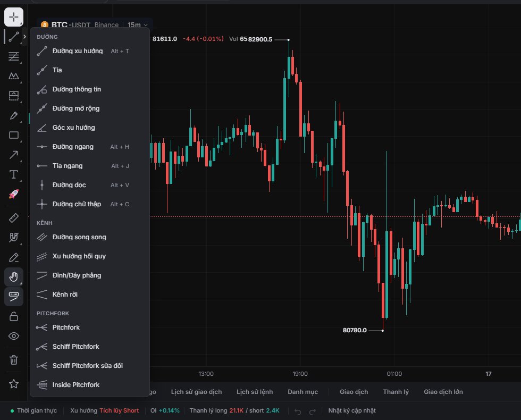The image size is (521, 420).
Task: Toggle drawings visibility eye icon
Action: (14, 336)
